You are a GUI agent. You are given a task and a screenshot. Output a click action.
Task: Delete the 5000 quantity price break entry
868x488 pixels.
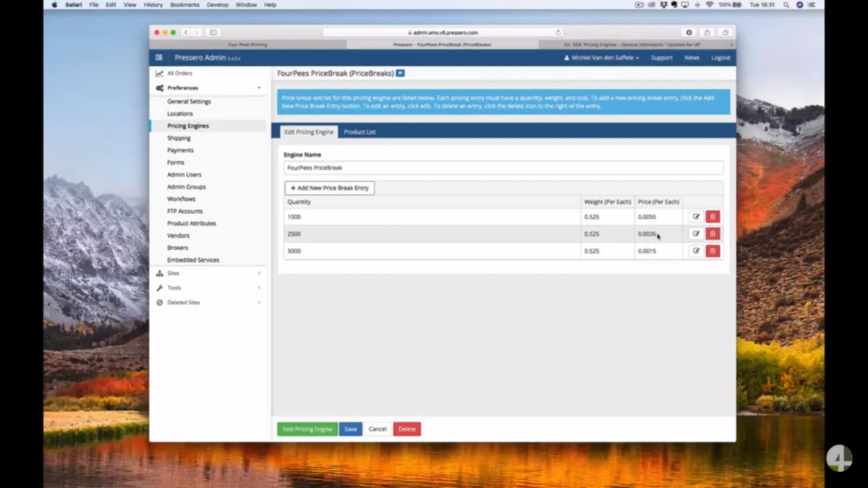pyautogui.click(x=712, y=251)
